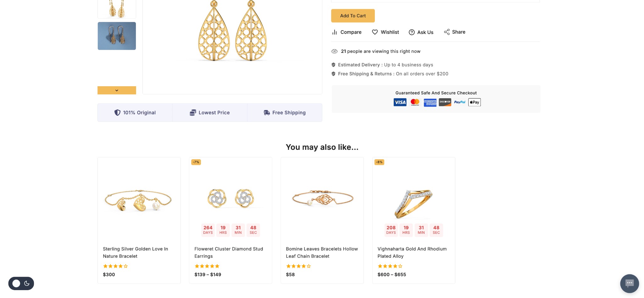
Task: Click the Free Shipping badge
Action: click(285, 113)
